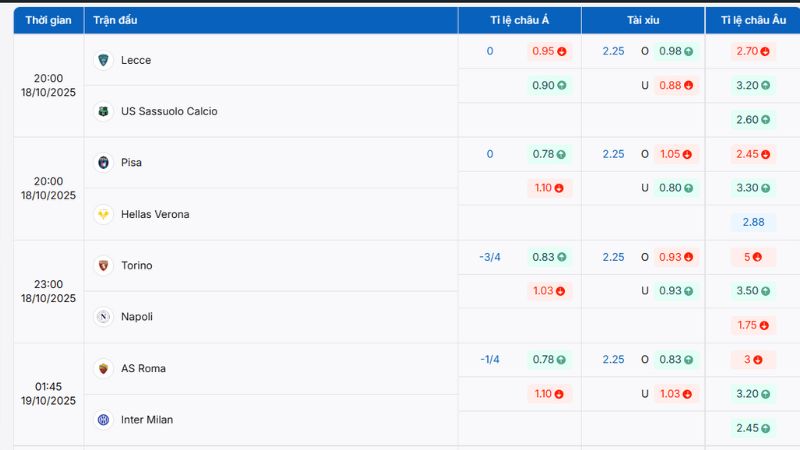Image resolution: width=800 pixels, height=450 pixels.
Task: Click the Lecce team crest icon
Action: coord(103,60)
